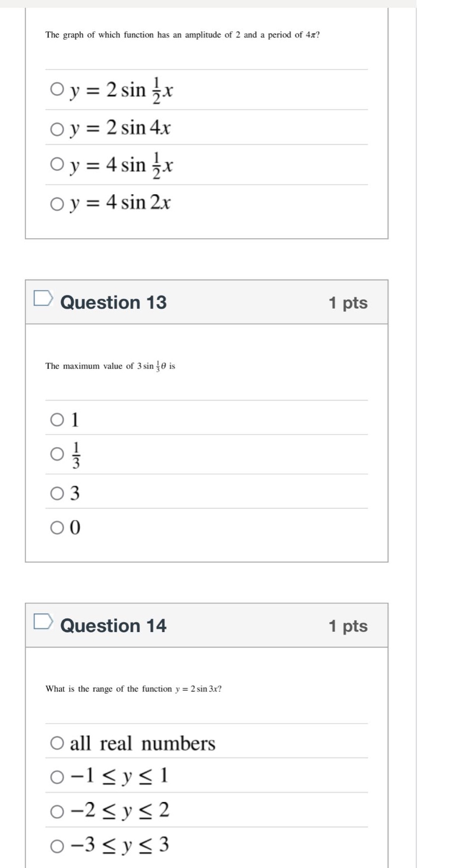
Task: Select answer y = 2 sin ½x
Action: (x=57, y=89)
